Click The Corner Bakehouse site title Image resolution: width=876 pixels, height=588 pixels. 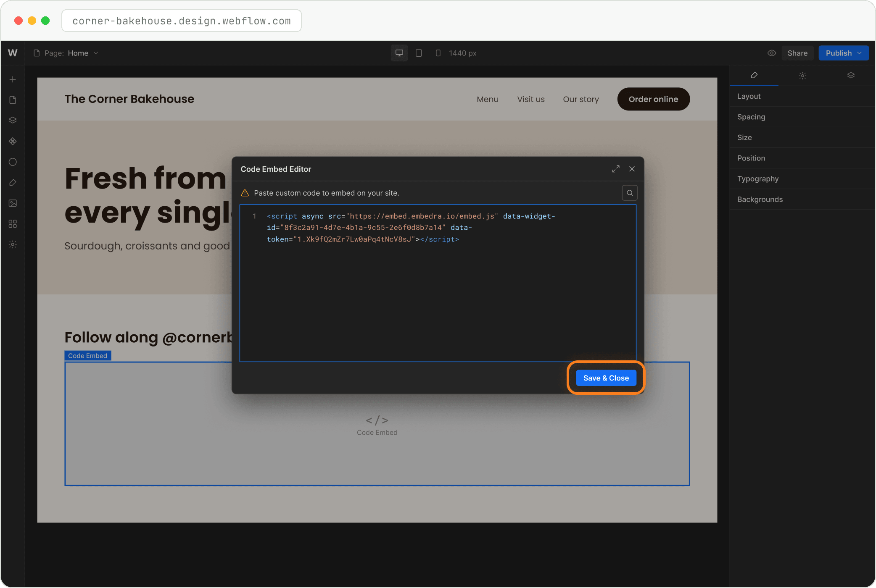click(129, 99)
